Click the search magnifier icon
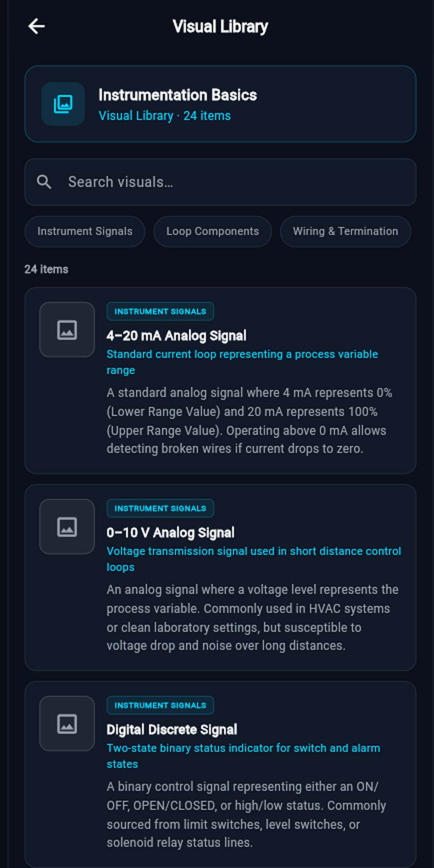434x868 pixels. (44, 182)
